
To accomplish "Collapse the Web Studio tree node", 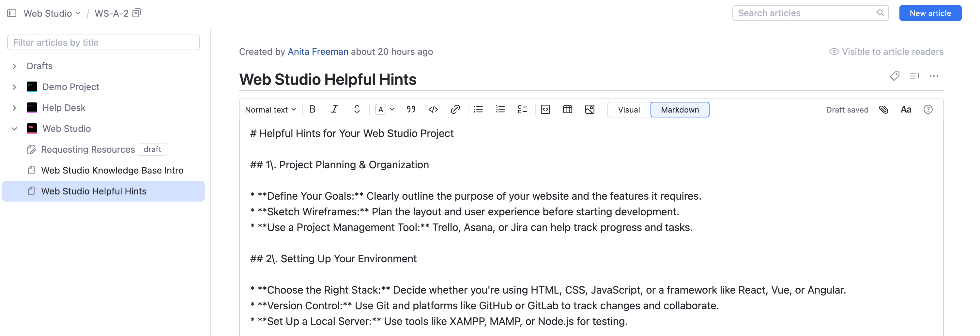I will pos(14,129).
